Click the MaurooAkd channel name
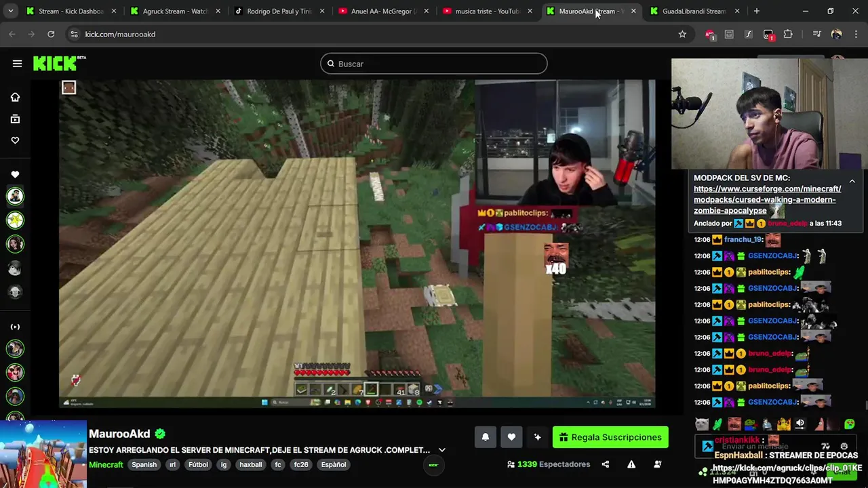Viewport: 868px width, 488px height. point(119,434)
